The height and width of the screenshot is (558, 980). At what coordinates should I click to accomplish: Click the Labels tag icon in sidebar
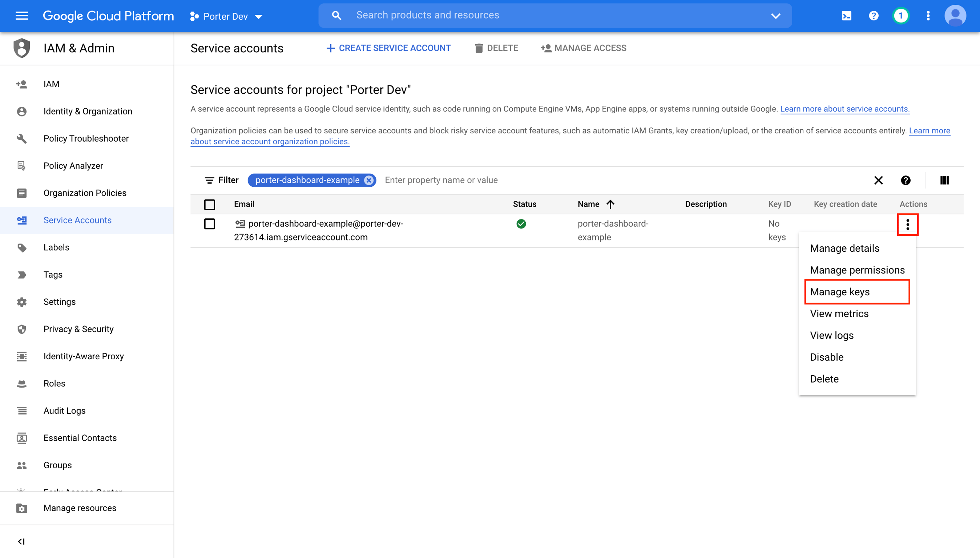[x=21, y=247]
